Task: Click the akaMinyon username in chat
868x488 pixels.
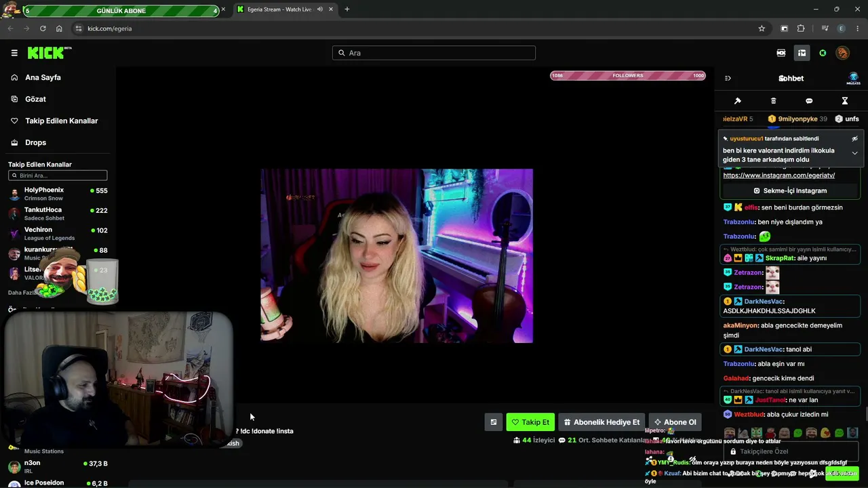Action: (741, 325)
